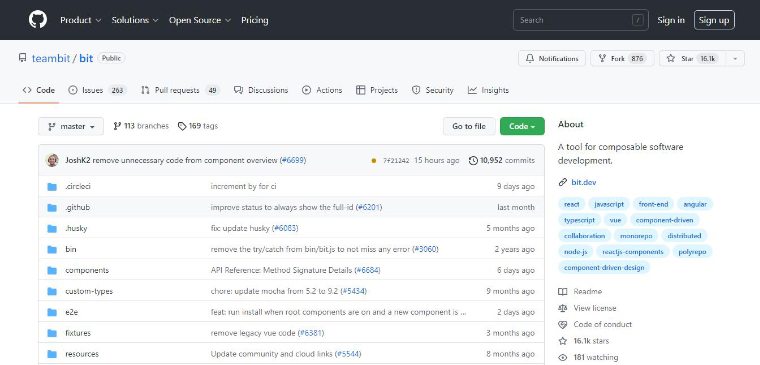This screenshot has width=760, height=365.
Task: Open commit hash 7f21242
Action: pos(396,160)
